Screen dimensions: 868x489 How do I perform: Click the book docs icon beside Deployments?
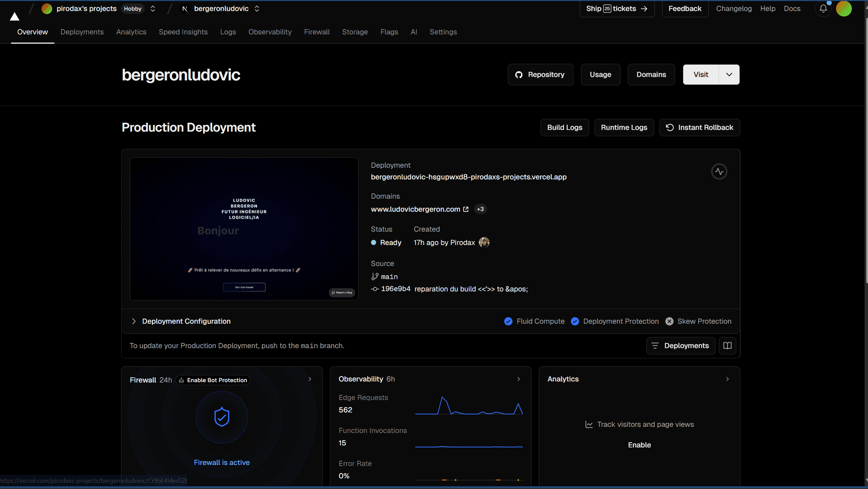coord(727,346)
